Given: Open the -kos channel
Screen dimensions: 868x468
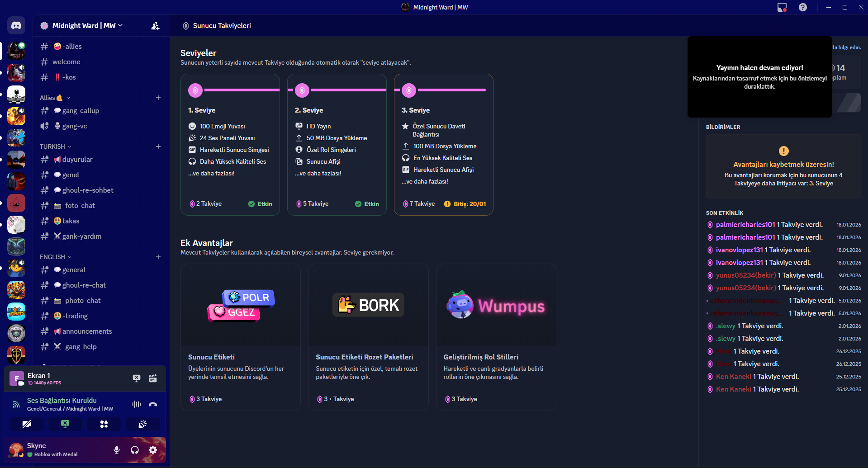Looking at the screenshot, I should (100, 77).
